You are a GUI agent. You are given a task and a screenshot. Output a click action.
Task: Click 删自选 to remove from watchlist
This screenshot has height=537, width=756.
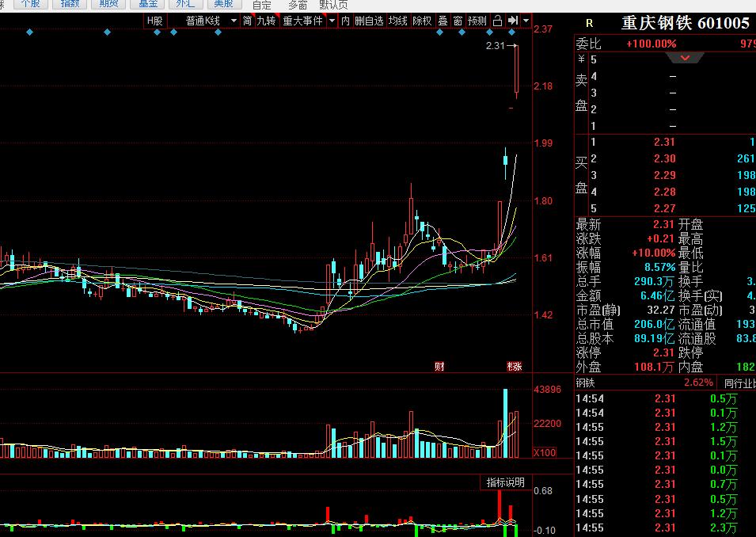coord(369,21)
